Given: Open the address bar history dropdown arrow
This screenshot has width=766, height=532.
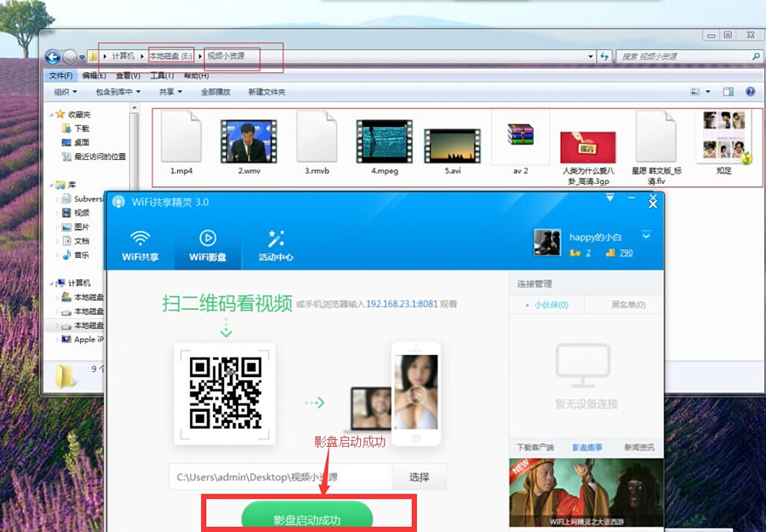Looking at the screenshot, I should coord(591,57).
